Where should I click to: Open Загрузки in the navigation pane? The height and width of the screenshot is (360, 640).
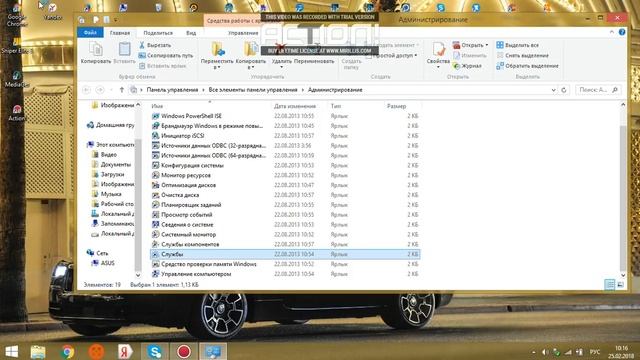click(x=112, y=174)
